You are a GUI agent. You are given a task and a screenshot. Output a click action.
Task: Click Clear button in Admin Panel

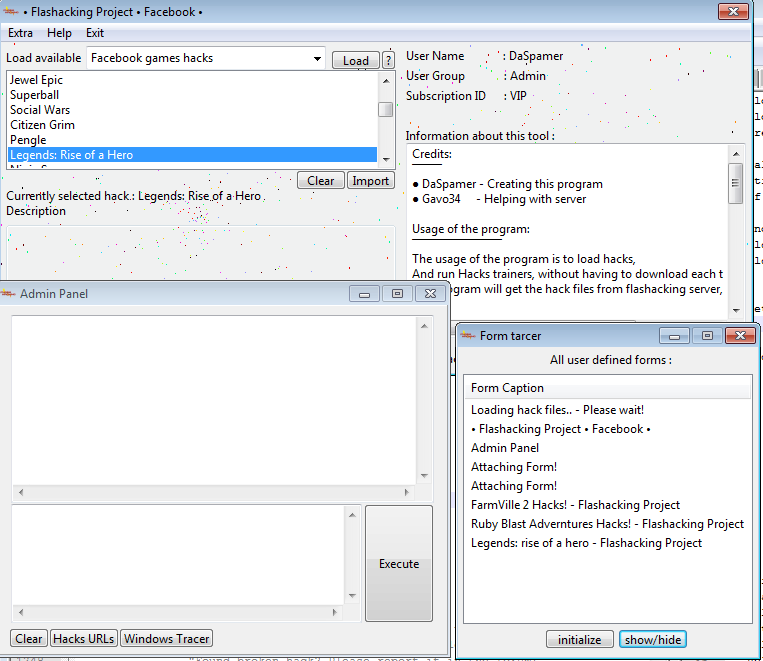click(29, 638)
